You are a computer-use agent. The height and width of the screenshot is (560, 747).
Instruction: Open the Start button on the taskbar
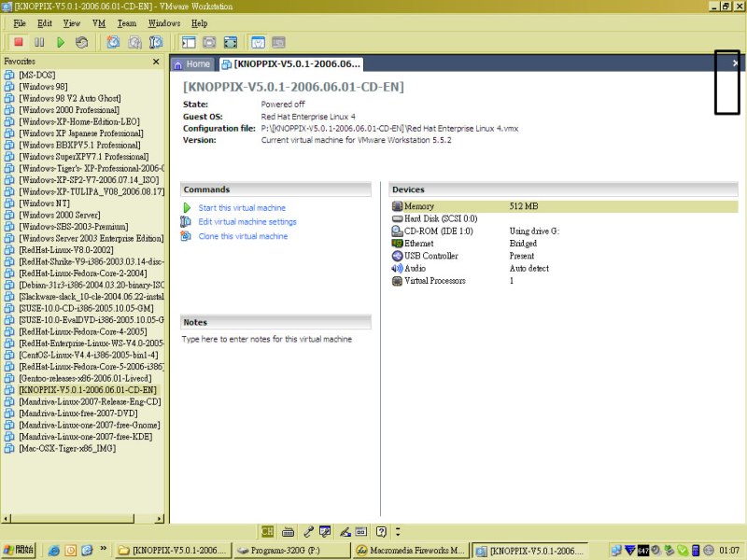[x=18, y=550]
